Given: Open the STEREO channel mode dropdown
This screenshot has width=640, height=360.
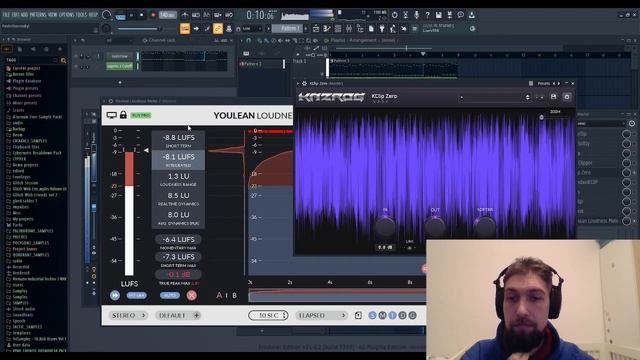Looking at the screenshot, I should (129, 316).
